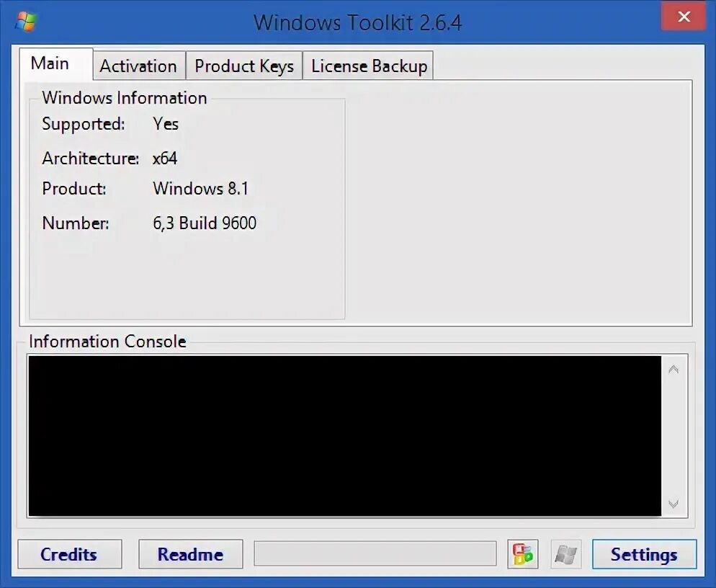Screen dimensions: 716x588
Task: Click the 'Architecture:' label
Action: point(91,158)
